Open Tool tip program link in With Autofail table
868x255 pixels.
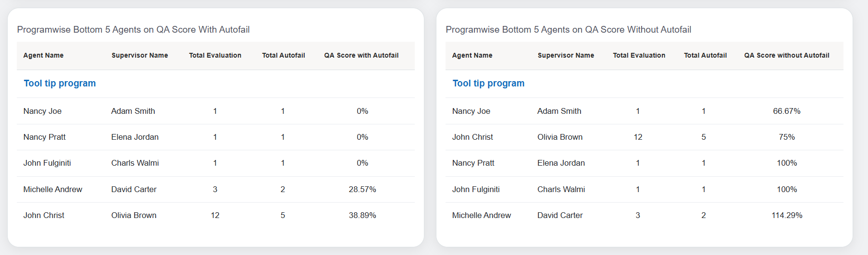point(60,84)
